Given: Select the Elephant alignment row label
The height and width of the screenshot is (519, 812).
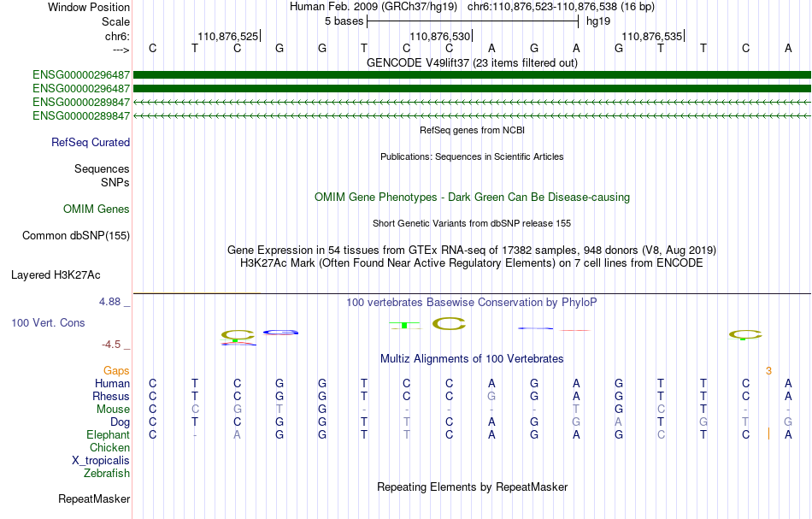Looking at the screenshot, I should (108, 435).
